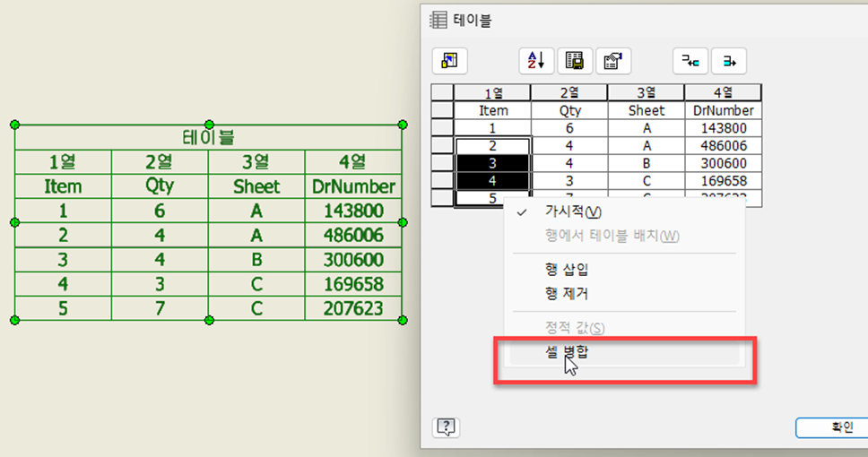Click the DrNumber cell in drawing table
868x457 pixels.
coord(353,186)
